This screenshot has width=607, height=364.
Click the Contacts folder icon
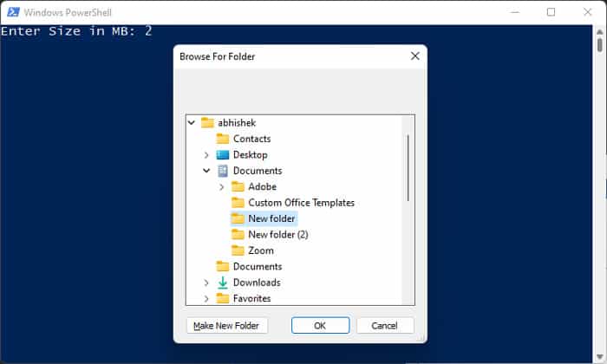pyautogui.click(x=223, y=139)
